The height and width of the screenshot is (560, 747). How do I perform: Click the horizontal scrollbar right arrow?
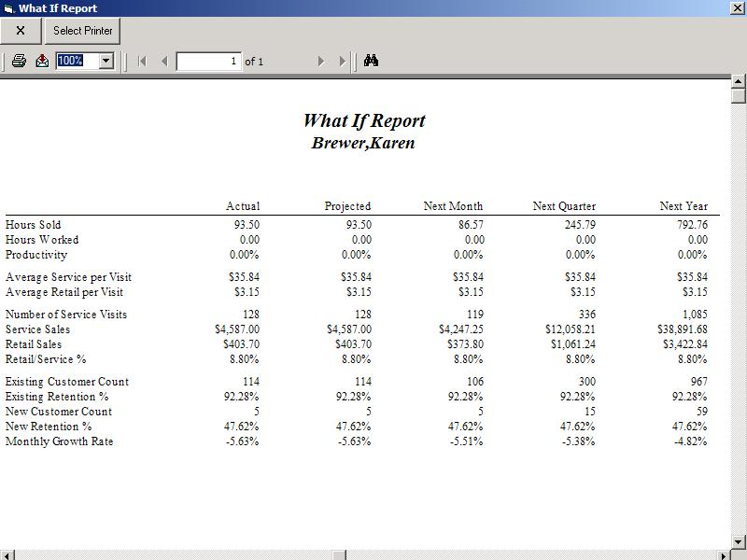coord(724,555)
